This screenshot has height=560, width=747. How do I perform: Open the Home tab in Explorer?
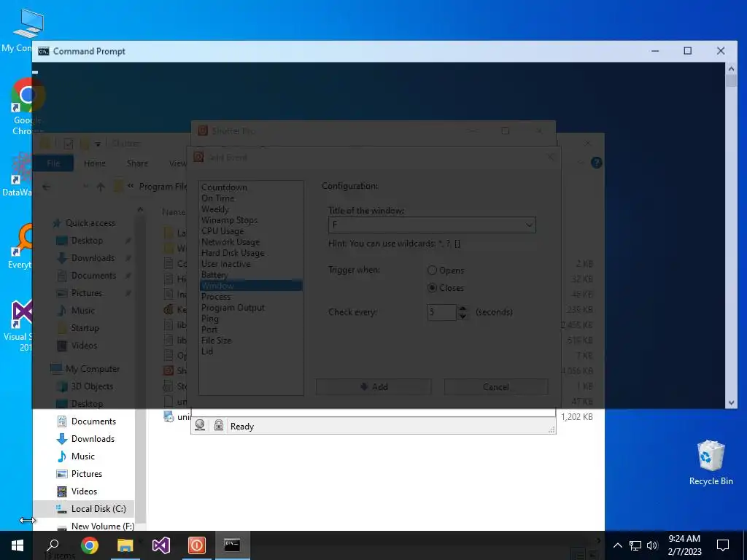point(94,163)
